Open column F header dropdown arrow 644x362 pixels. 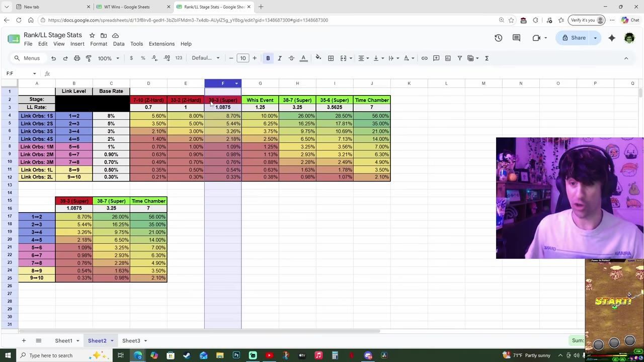[x=236, y=83]
